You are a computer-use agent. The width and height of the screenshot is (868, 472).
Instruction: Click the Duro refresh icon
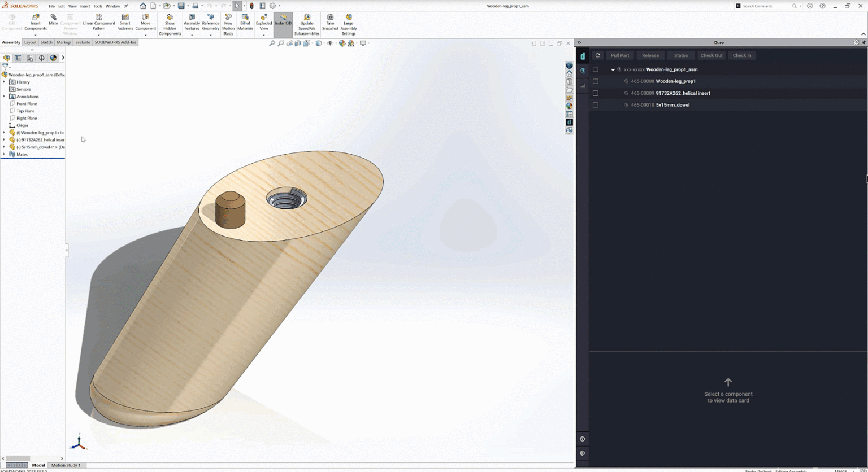tap(597, 55)
